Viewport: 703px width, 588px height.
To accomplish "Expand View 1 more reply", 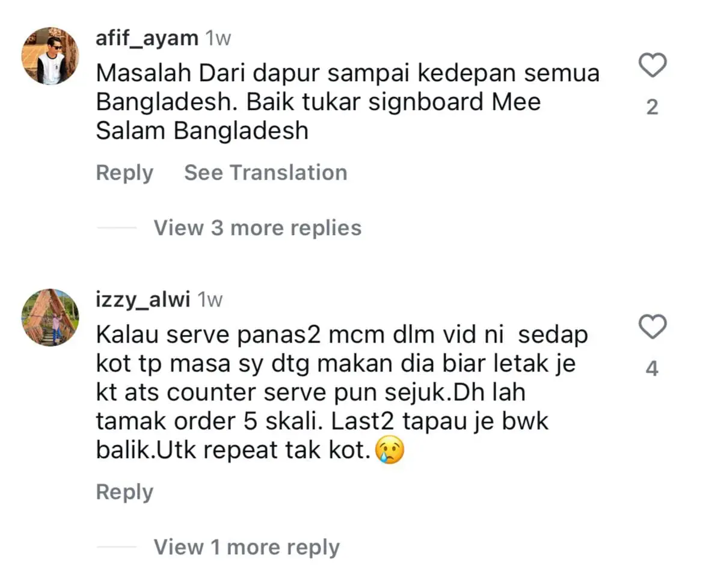I will 247,547.
